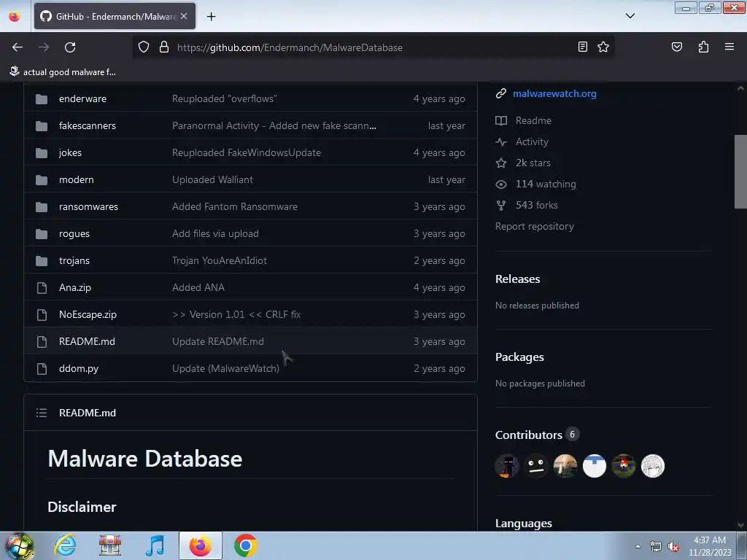Image resolution: width=747 pixels, height=560 pixels.
Task: Open the tracking protection shield icon
Action: click(x=144, y=47)
